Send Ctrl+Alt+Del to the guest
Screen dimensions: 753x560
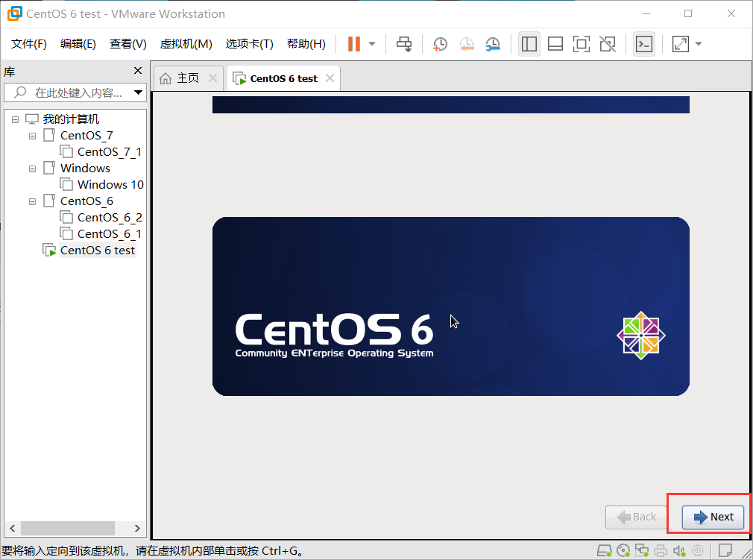[404, 44]
